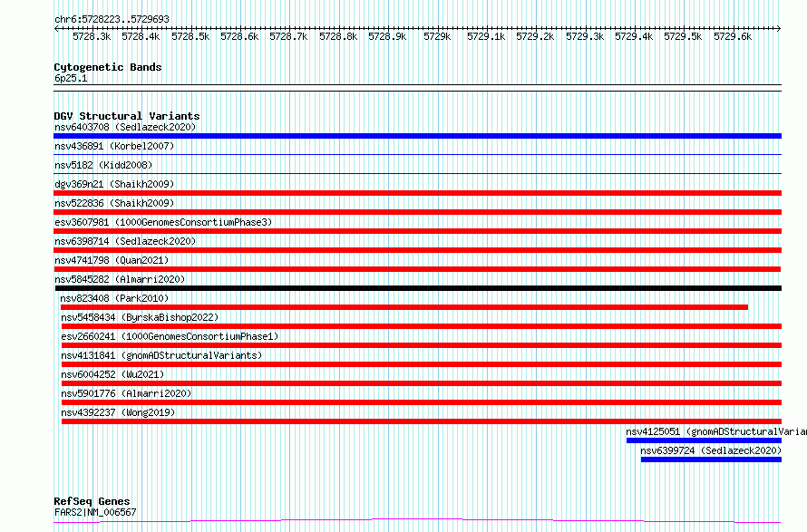The image size is (807, 532).
Task: Select the thin blue line of nsv436891
Action: (417, 154)
